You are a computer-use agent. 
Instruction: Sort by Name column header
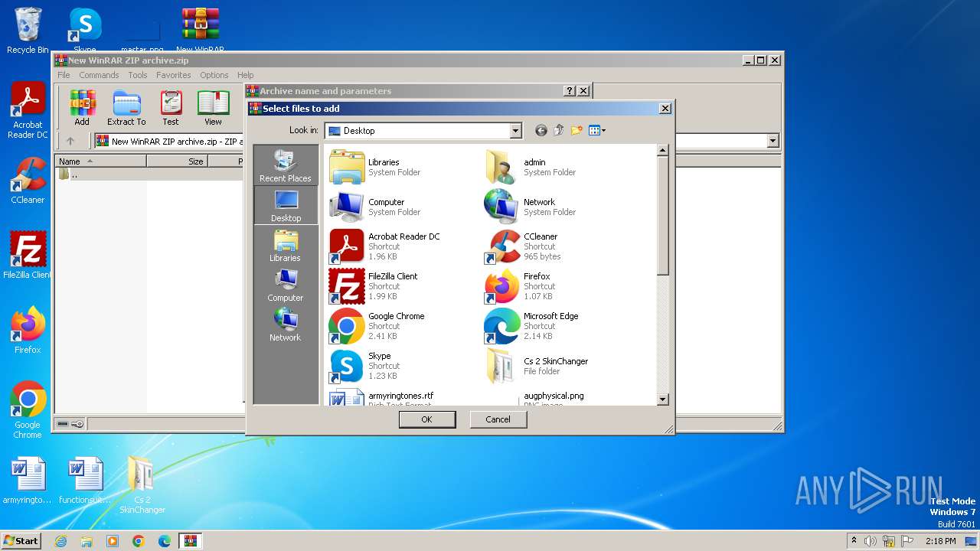tap(100, 161)
